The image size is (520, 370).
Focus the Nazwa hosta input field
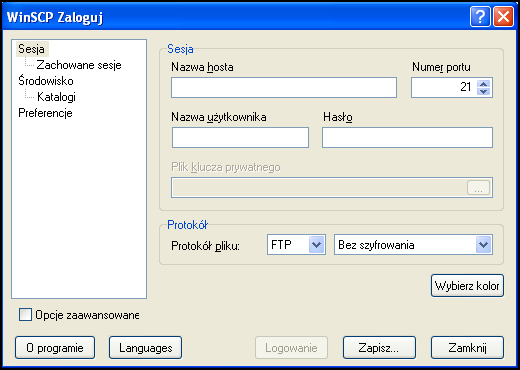(284, 88)
